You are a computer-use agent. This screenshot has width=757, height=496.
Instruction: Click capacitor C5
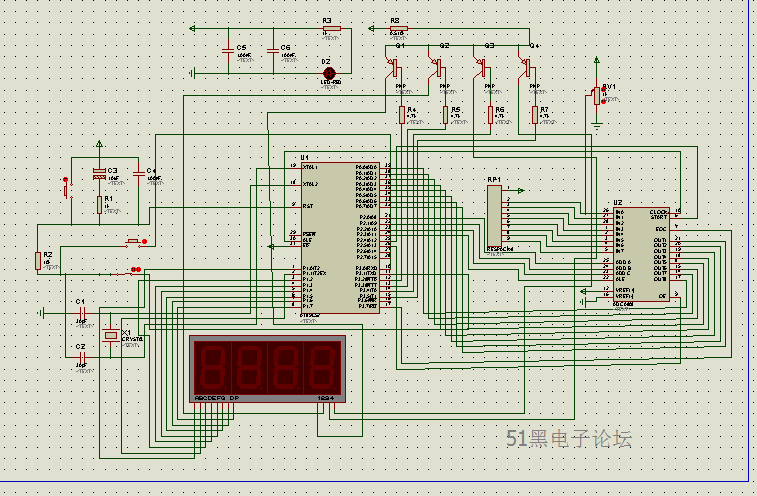[228, 50]
